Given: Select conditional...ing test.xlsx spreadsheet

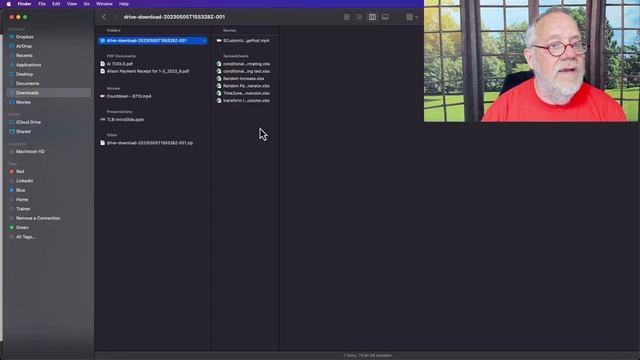Looking at the screenshot, I should click(247, 71).
